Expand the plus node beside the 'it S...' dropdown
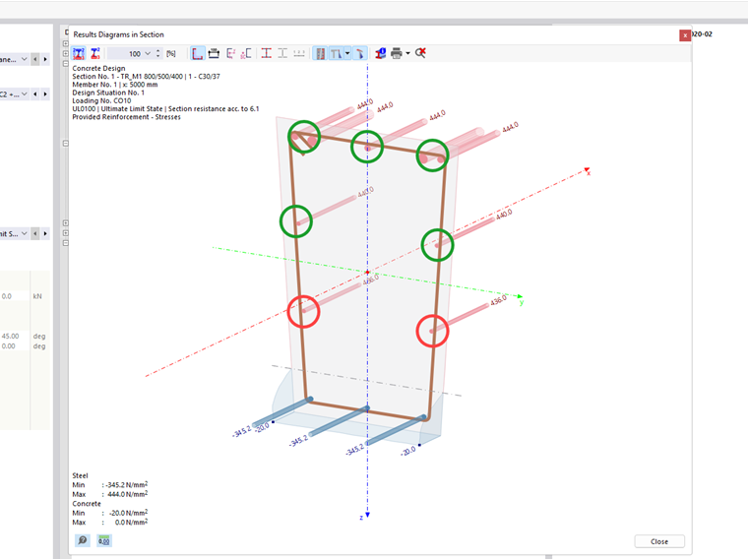 [66, 233]
